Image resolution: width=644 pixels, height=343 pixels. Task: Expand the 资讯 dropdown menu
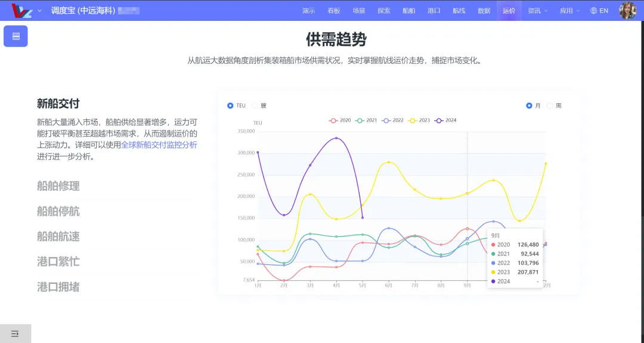tap(537, 11)
